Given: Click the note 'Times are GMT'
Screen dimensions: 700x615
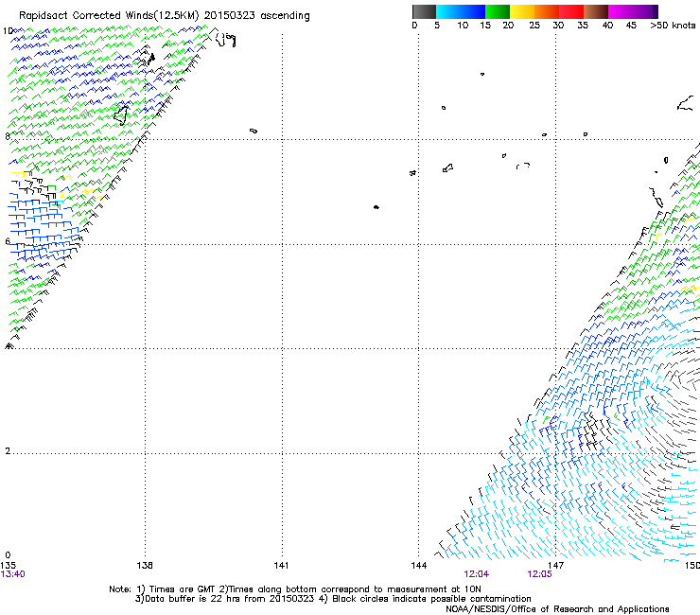Looking at the screenshot, I should (x=183, y=589).
